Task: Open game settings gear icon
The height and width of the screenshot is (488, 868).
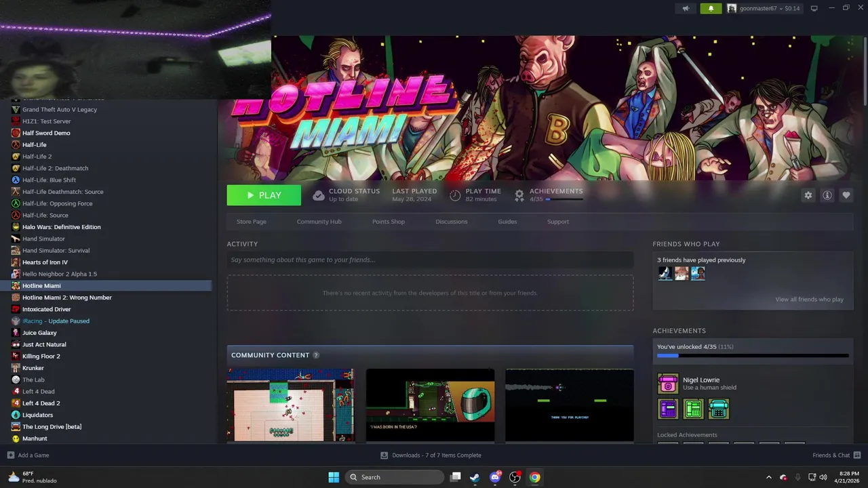Action: pos(808,195)
